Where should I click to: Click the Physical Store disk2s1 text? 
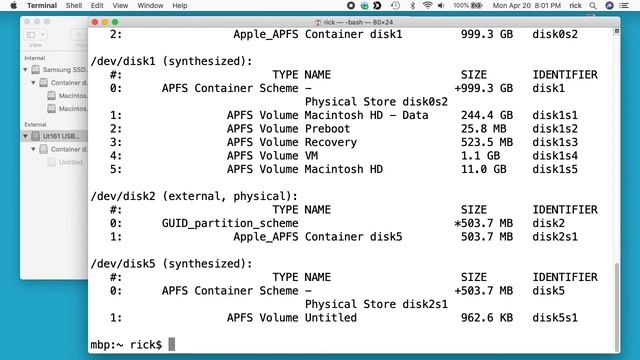click(x=376, y=304)
